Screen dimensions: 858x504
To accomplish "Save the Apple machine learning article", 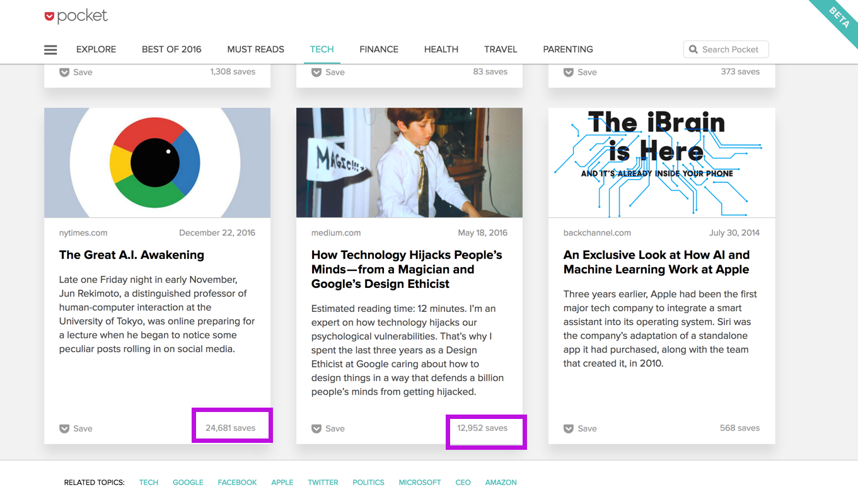I will (x=580, y=428).
